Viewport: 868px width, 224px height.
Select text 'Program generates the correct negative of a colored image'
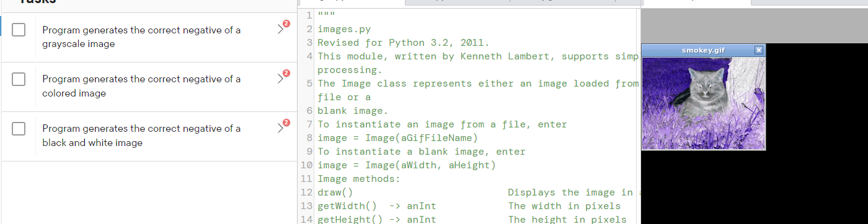click(141, 87)
